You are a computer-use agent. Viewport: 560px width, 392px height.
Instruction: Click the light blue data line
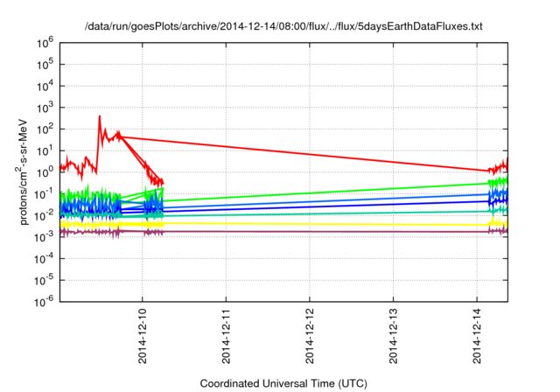pyautogui.click(x=325, y=201)
